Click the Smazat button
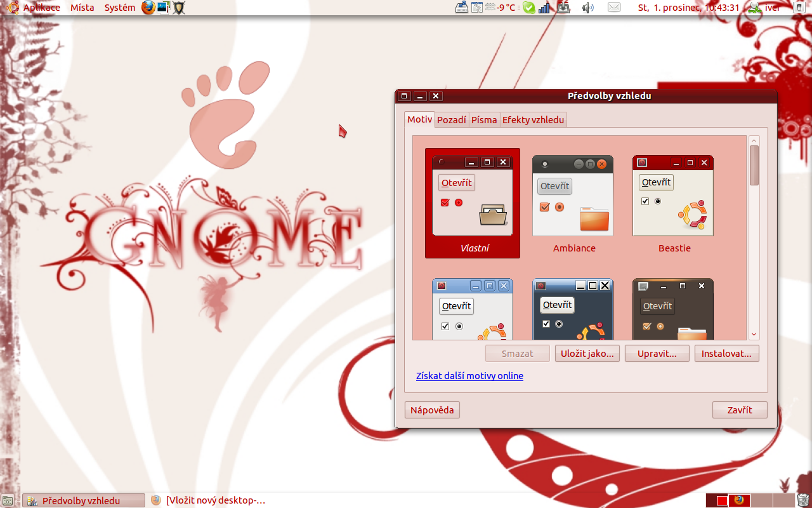812x508 pixels. pyautogui.click(x=518, y=354)
